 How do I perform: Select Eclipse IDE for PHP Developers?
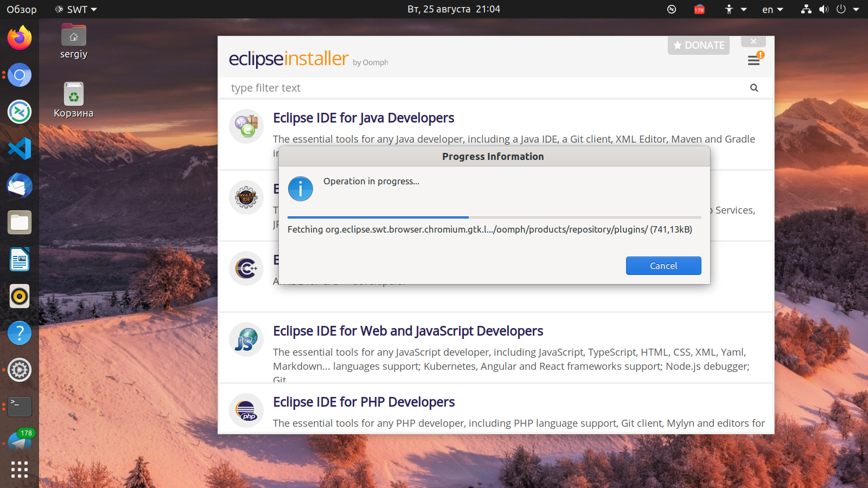[x=363, y=402]
